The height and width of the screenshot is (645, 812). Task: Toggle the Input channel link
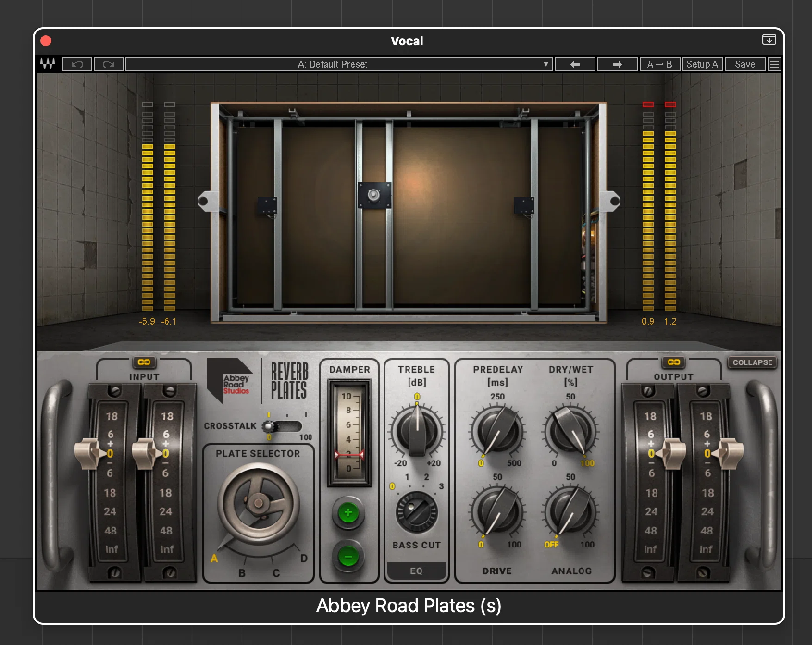[144, 362]
